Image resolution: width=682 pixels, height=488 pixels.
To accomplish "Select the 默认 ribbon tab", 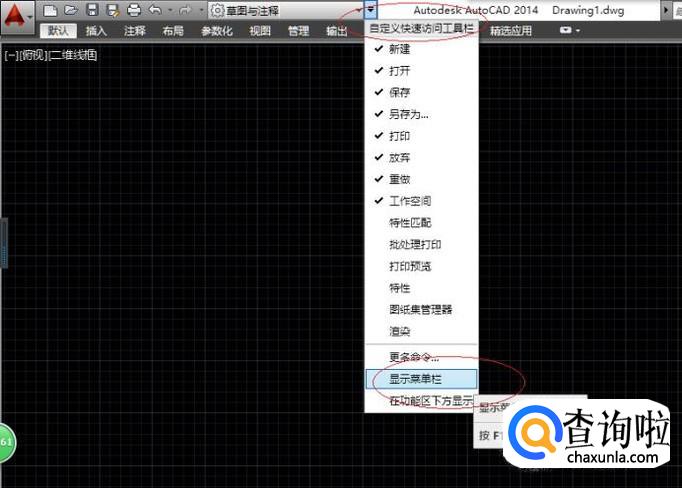I will (x=58, y=30).
